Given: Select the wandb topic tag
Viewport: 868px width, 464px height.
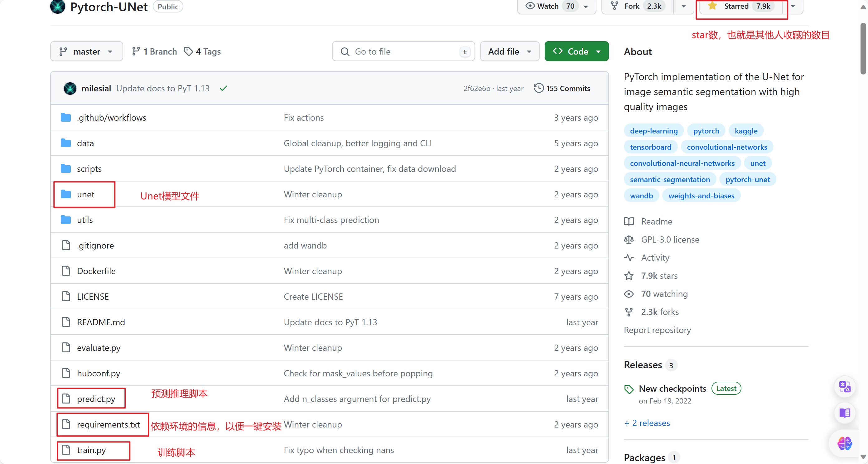Looking at the screenshot, I should pos(641,196).
